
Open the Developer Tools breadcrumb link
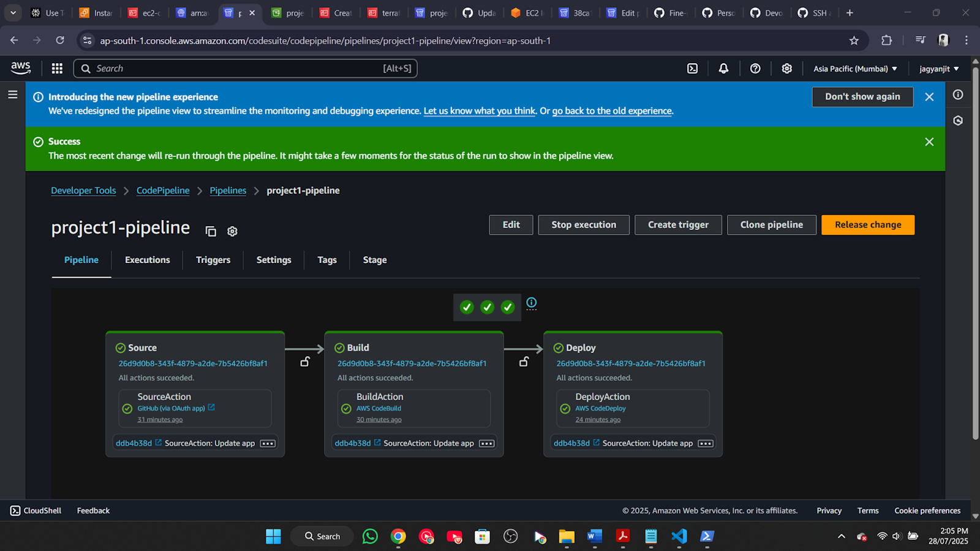(83, 191)
